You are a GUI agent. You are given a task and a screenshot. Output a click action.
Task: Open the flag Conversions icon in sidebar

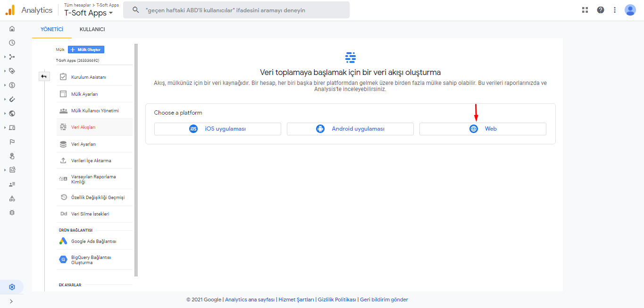pos(12,142)
